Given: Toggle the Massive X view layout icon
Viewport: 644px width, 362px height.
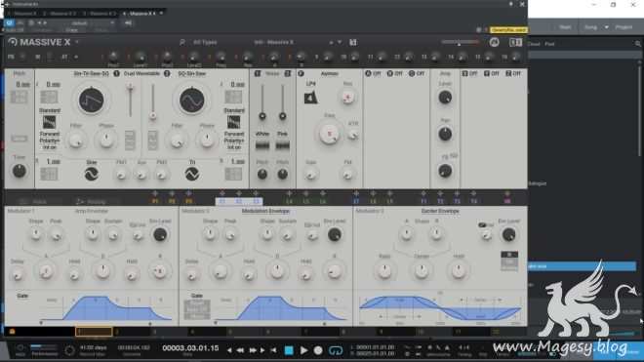Looking at the screenshot, I should [515, 42].
